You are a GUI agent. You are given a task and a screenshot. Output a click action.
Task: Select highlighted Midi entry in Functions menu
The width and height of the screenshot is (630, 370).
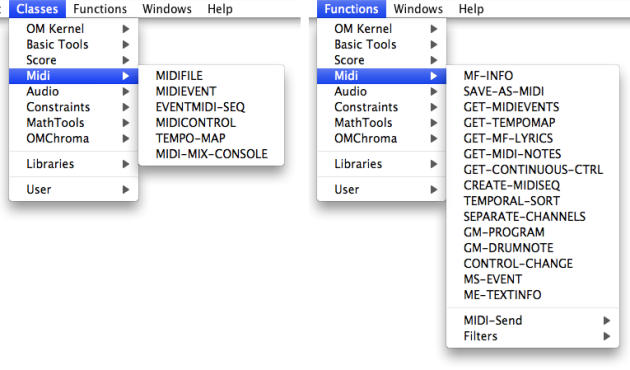pyautogui.click(x=381, y=76)
